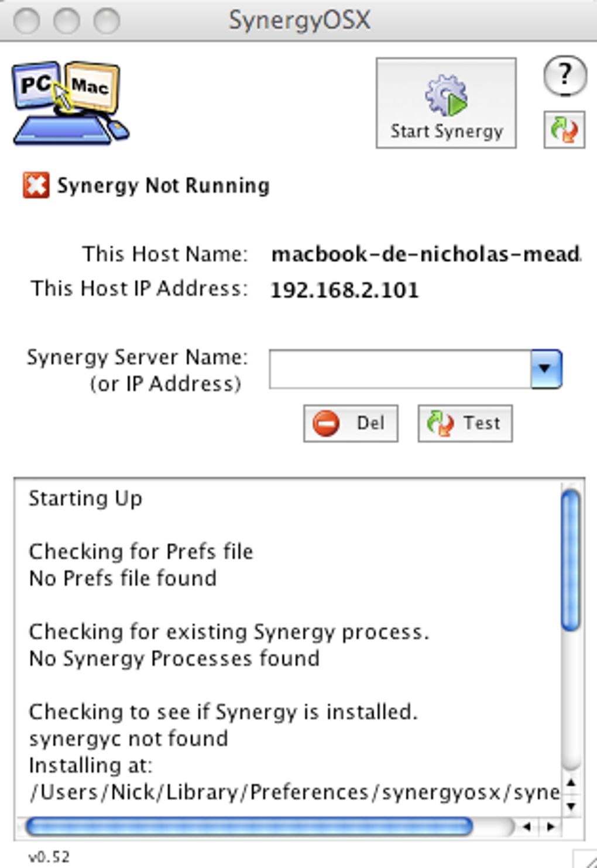Click the log's horizontal scrollbar thumb
The image size is (597, 868).
pos(249,826)
